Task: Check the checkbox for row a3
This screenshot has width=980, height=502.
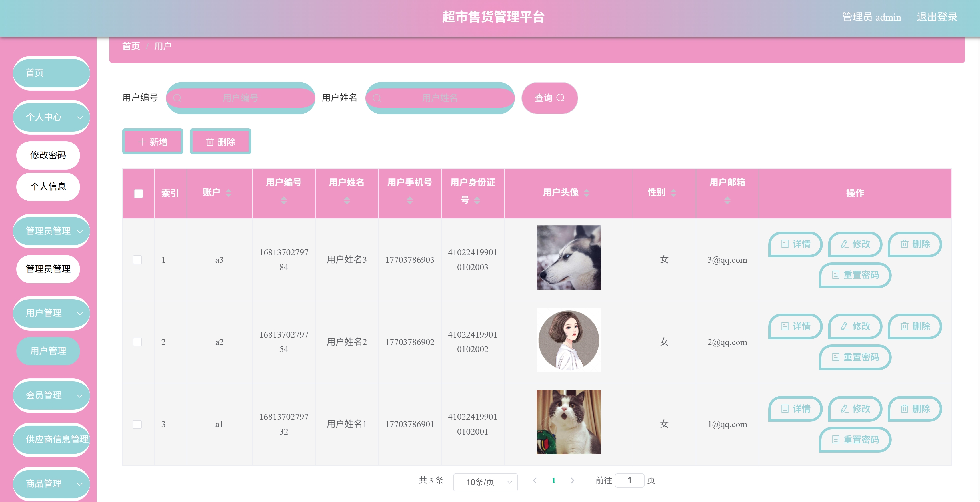Action: [137, 260]
